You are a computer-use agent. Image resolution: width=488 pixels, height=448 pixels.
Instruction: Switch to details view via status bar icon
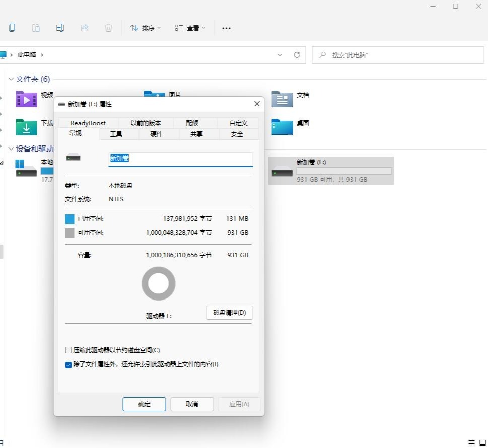472,443
